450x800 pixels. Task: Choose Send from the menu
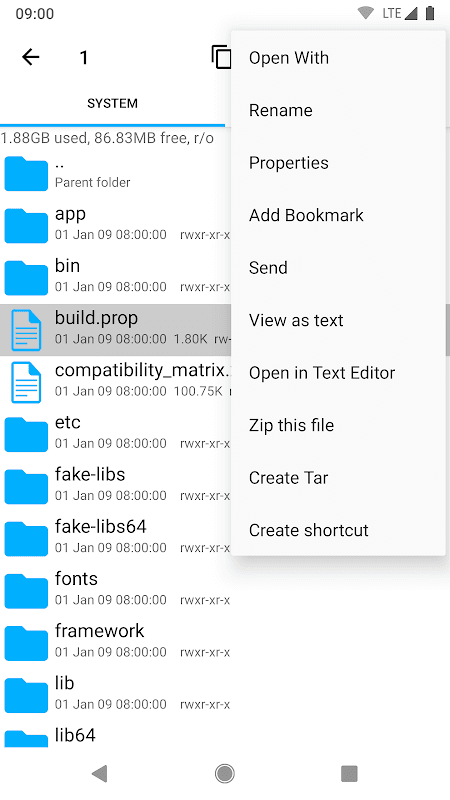[x=338, y=268]
